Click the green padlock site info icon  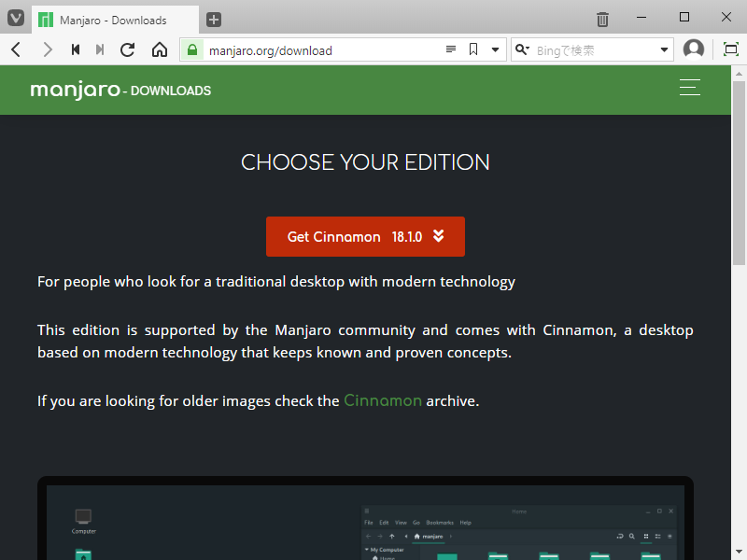tap(192, 49)
